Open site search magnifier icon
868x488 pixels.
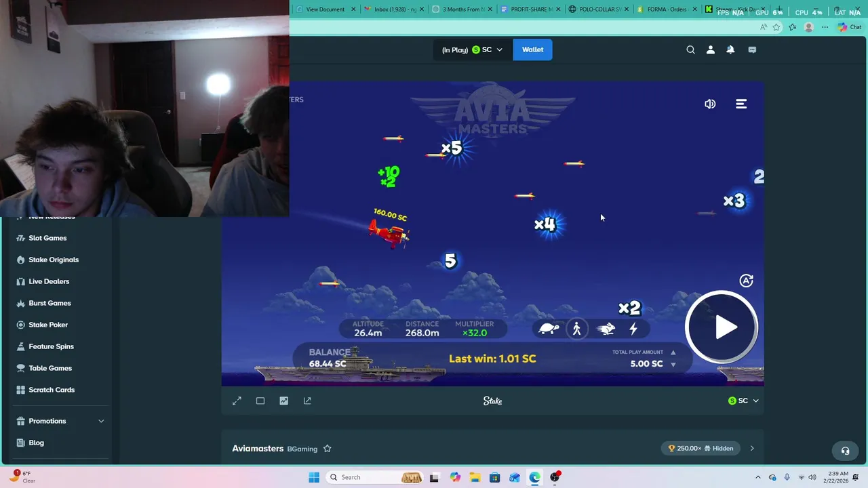coord(690,49)
